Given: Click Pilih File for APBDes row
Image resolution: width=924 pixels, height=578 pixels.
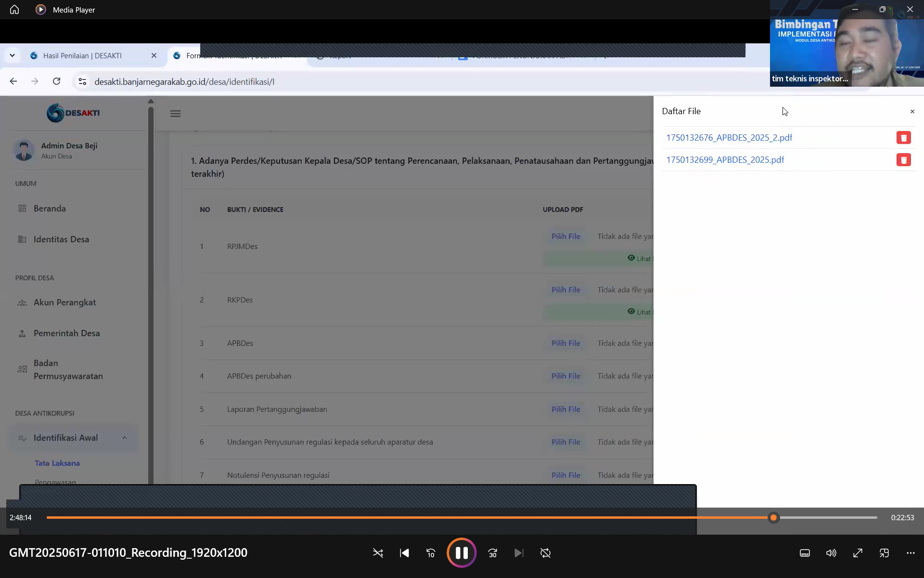Looking at the screenshot, I should (x=565, y=343).
